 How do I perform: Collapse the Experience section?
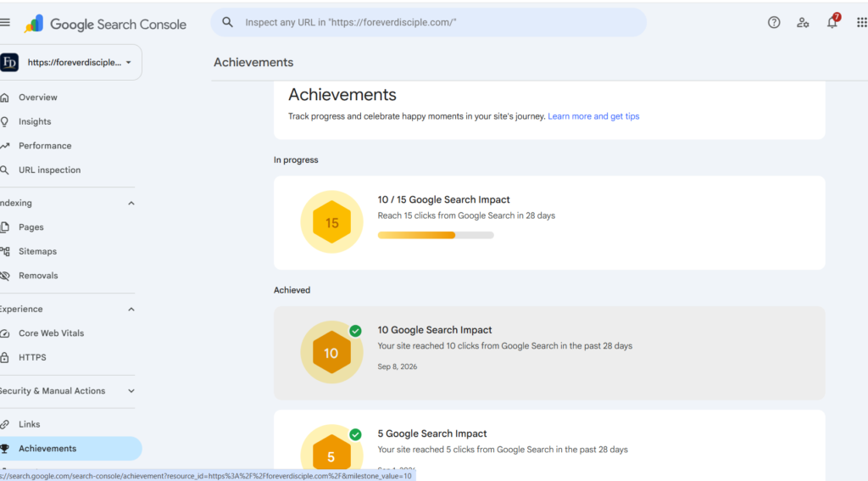point(131,309)
